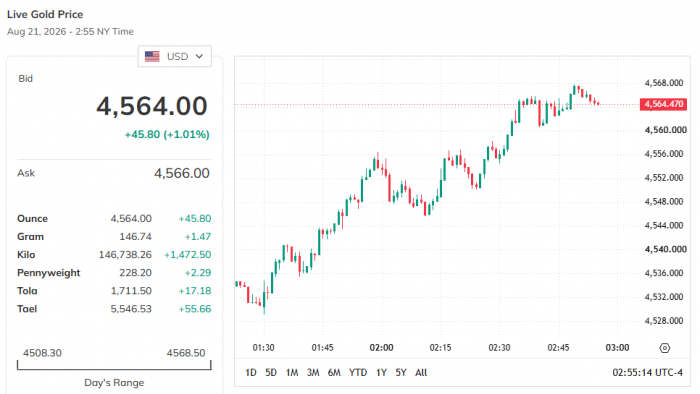Click day's range high 4568.50
700x394 pixels.
(x=186, y=353)
